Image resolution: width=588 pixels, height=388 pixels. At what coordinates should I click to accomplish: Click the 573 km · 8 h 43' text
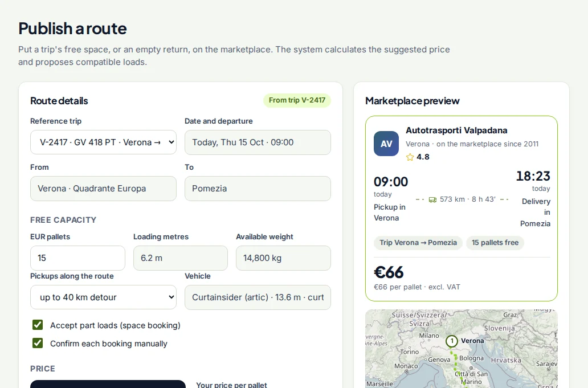468,199
